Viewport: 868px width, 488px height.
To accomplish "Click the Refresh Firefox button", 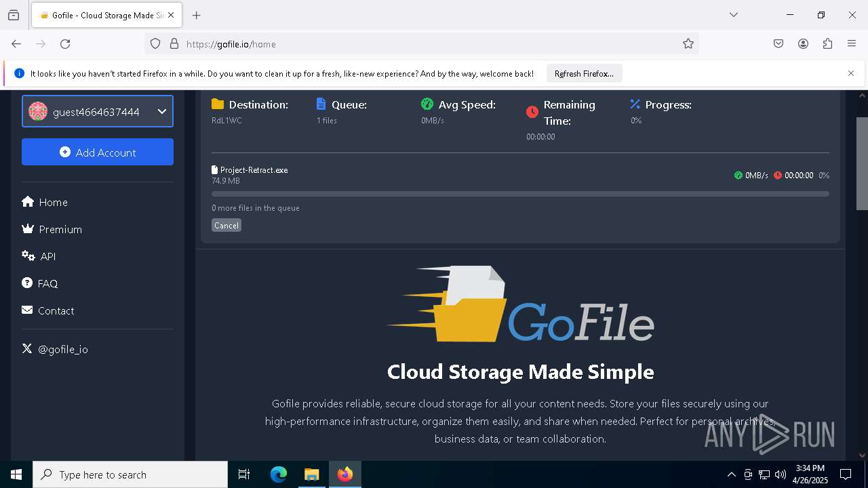I will click(x=584, y=74).
